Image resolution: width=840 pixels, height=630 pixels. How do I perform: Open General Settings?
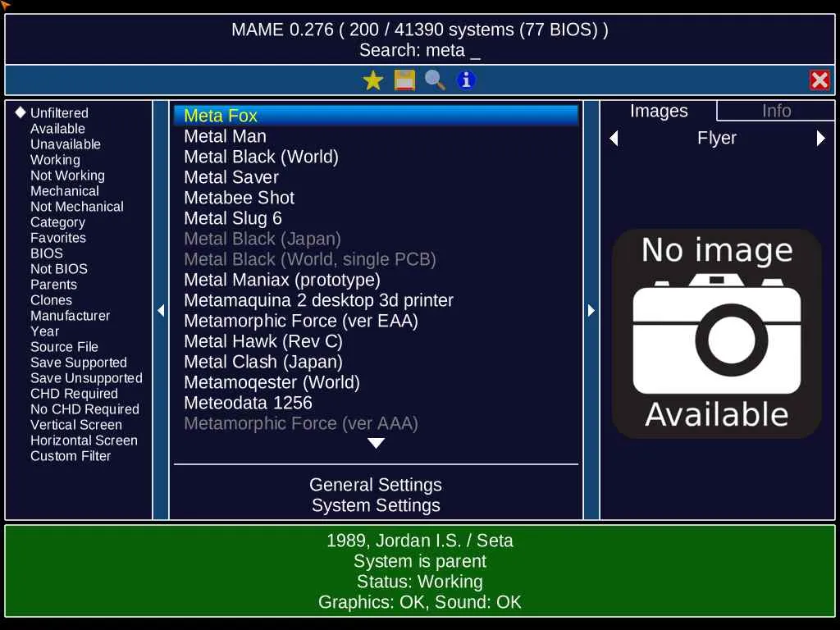376,485
